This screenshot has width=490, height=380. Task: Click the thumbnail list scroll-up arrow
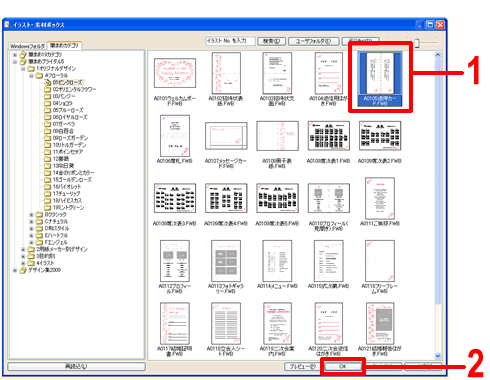[x=438, y=55]
